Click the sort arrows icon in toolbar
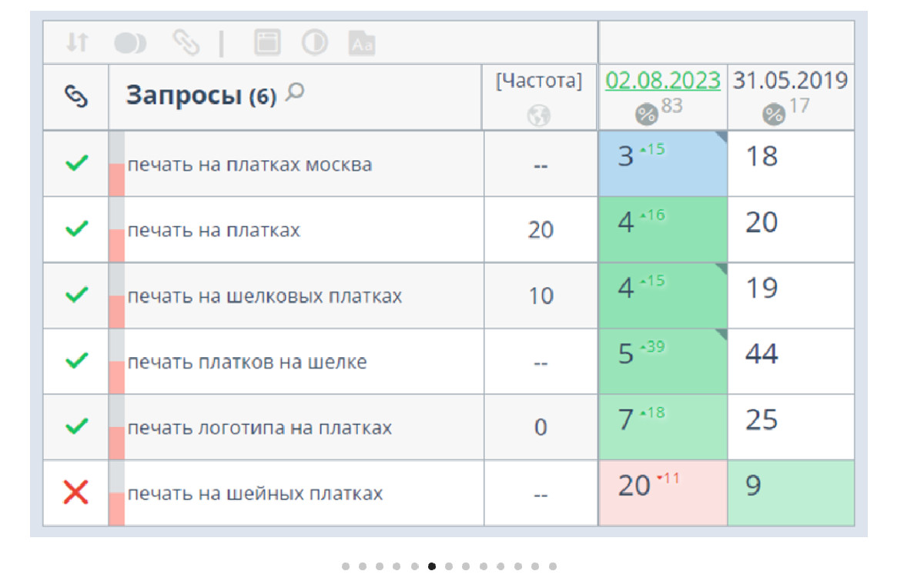 tap(76, 43)
